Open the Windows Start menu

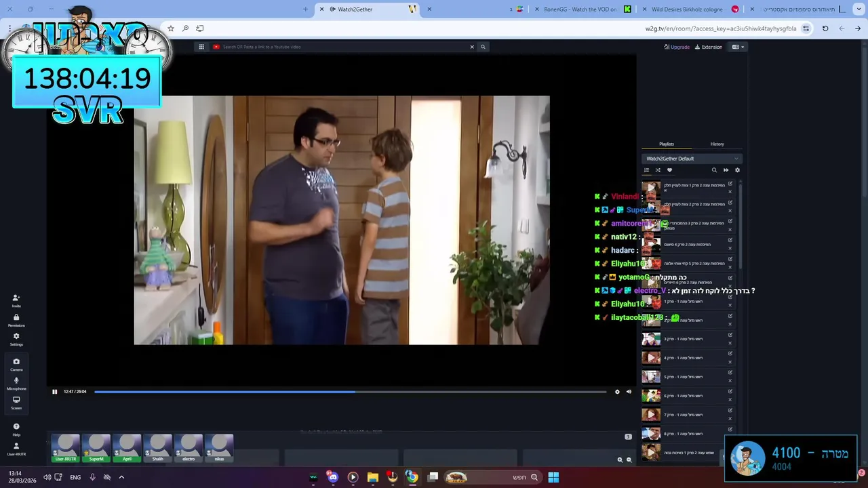pos(553,477)
